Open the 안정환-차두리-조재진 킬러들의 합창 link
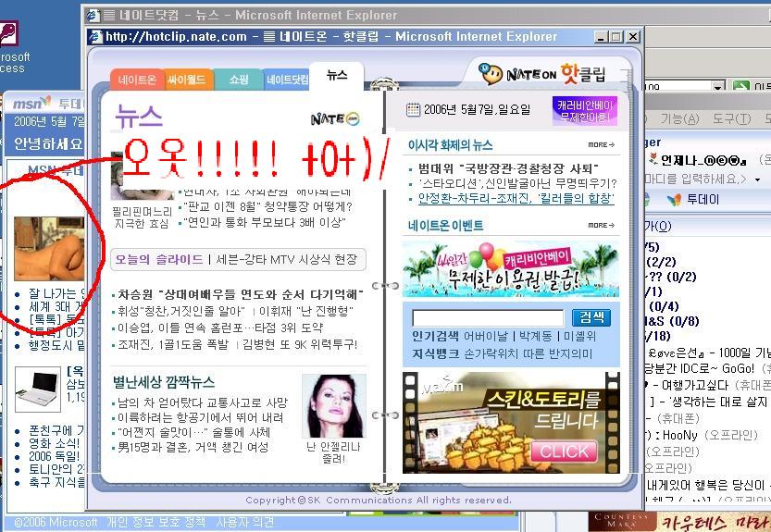 tap(516, 198)
